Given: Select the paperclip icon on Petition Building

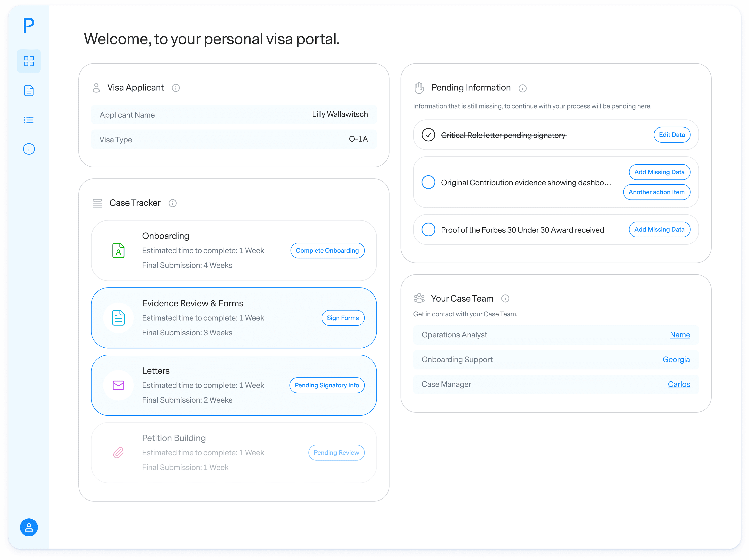Looking at the screenshot, I should [118, 452].
